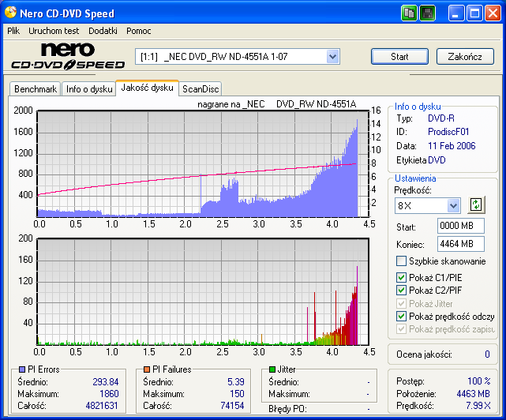506x420 pixels.
Task: Click the DVD-R disc type value
Action: coord(440,118)
